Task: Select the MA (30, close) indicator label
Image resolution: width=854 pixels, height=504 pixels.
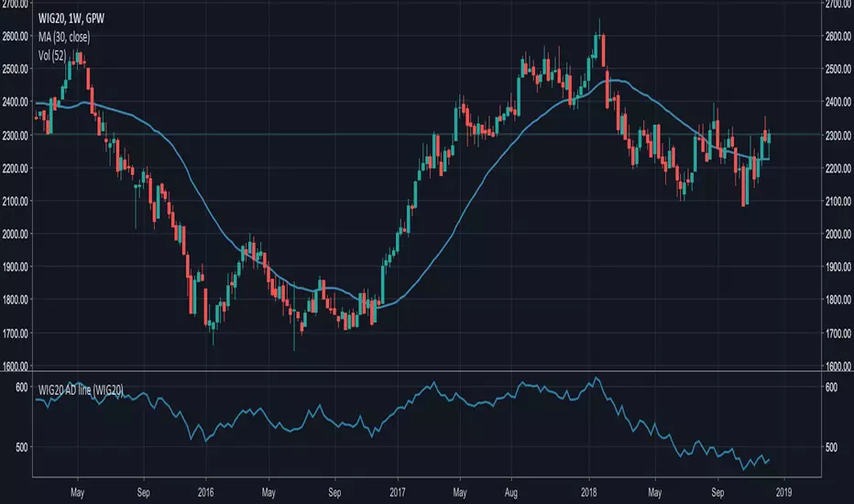Action: tap(64, 37)
